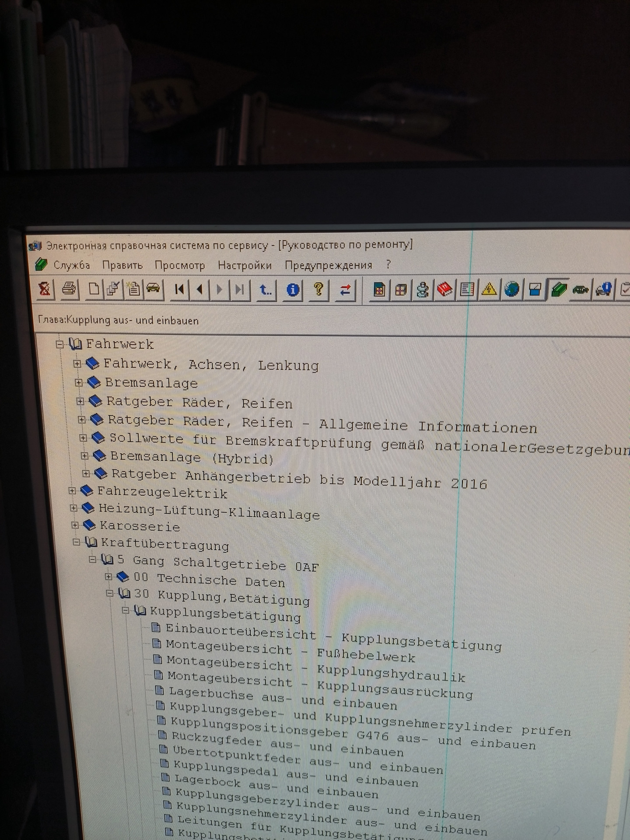Click the red book toolbar icon
Viewport: 630px width, 840px height.
pyautogui.click(x=445, y=290)
